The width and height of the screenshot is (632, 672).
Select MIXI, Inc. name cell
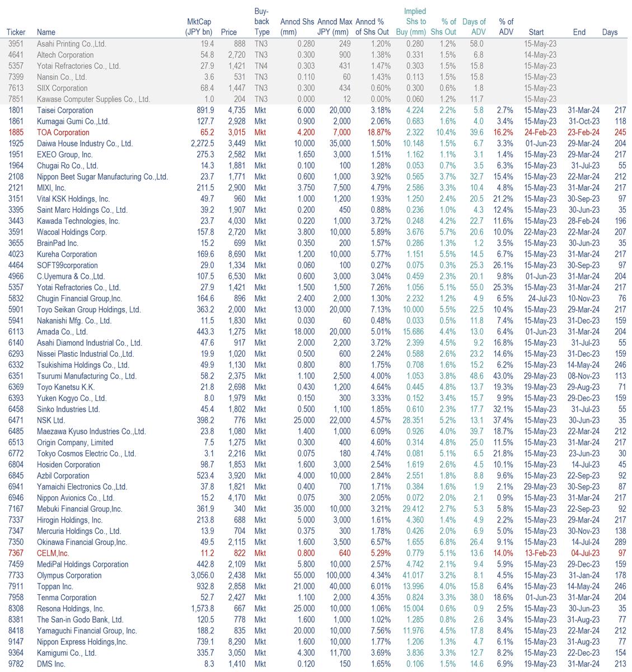tap(52, 188)
